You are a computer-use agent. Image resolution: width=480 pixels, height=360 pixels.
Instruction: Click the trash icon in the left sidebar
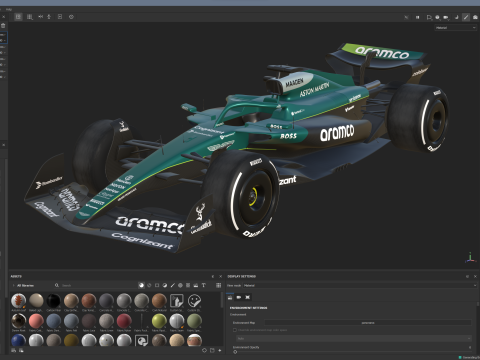(3, 25)
